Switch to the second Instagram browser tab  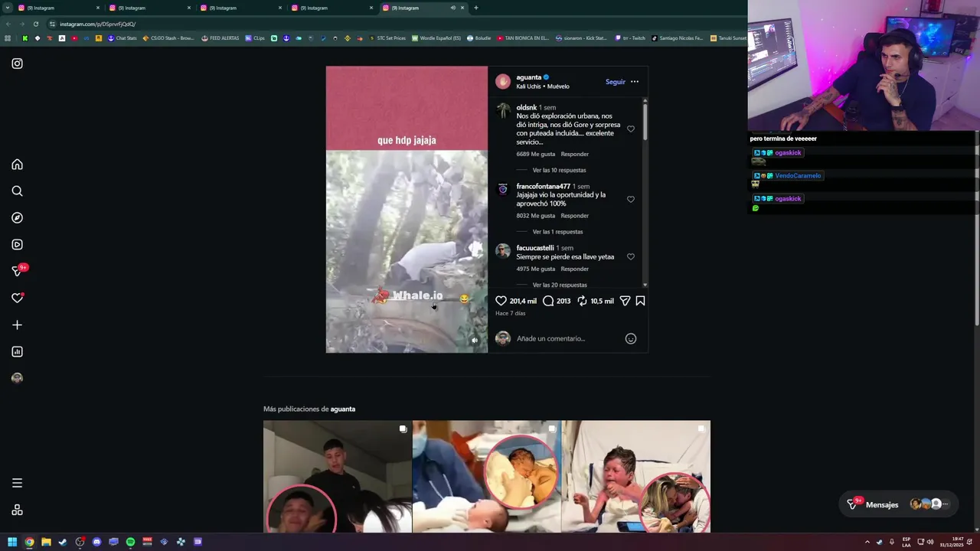point(149,8)
